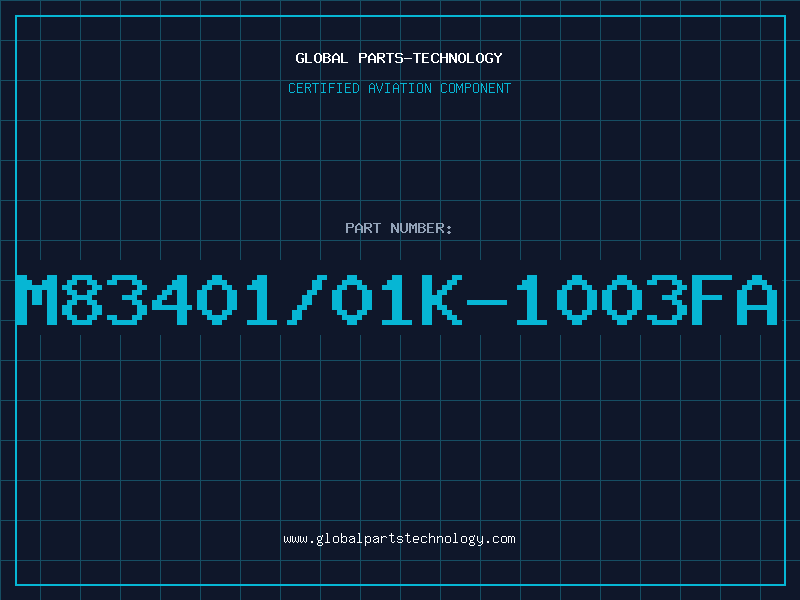The height and width of the screenshot is (600, 800).
Task: Click the slash in the part number
Action: 306,300
